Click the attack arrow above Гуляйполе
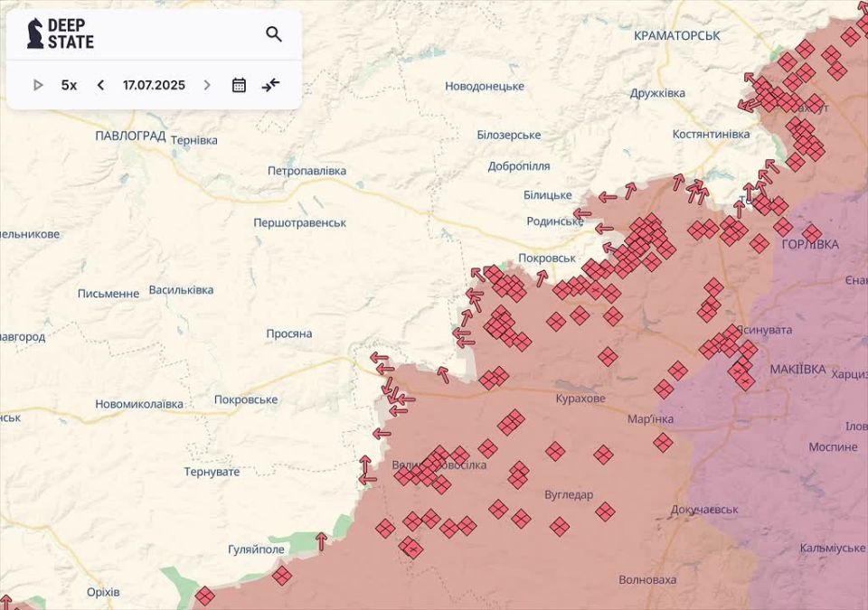The height and width of the screenshot is (610, 868). point(321,540)
